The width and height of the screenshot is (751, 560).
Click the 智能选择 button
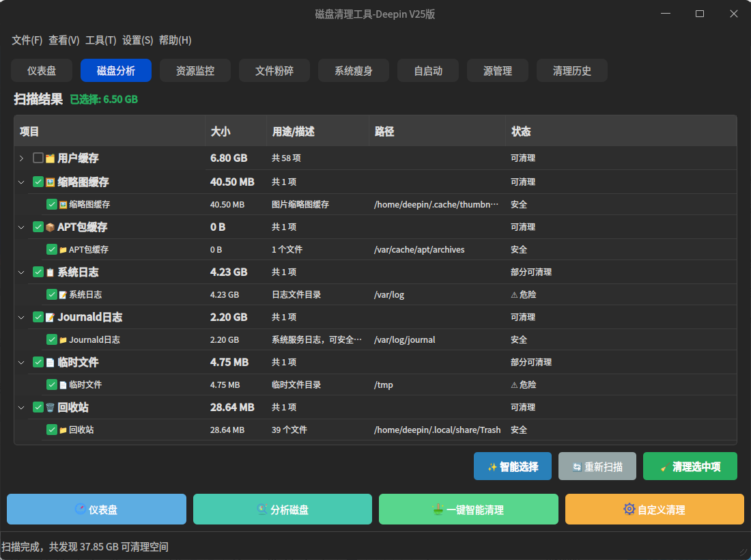point(513,466)
